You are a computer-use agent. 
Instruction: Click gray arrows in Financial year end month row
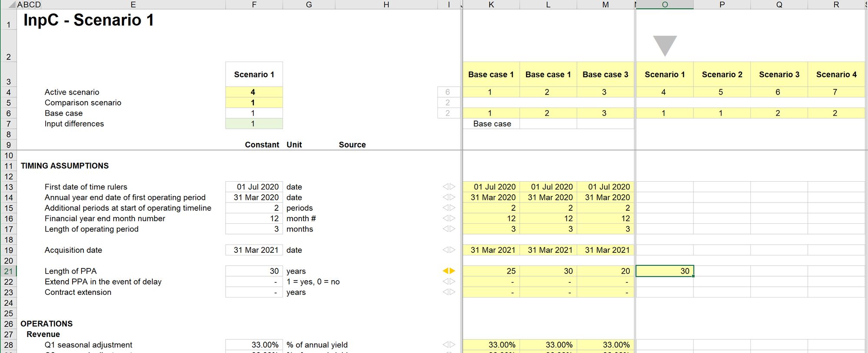pos(449,219)
